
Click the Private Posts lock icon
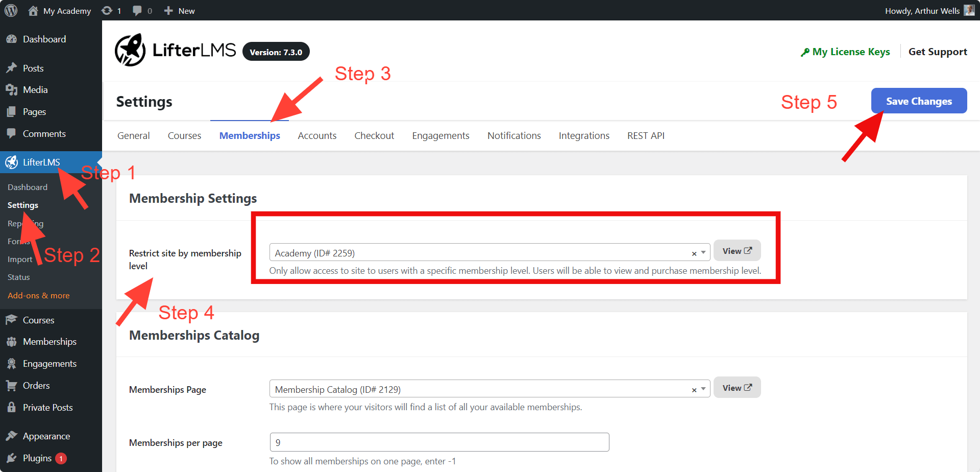tap(11, 407)
